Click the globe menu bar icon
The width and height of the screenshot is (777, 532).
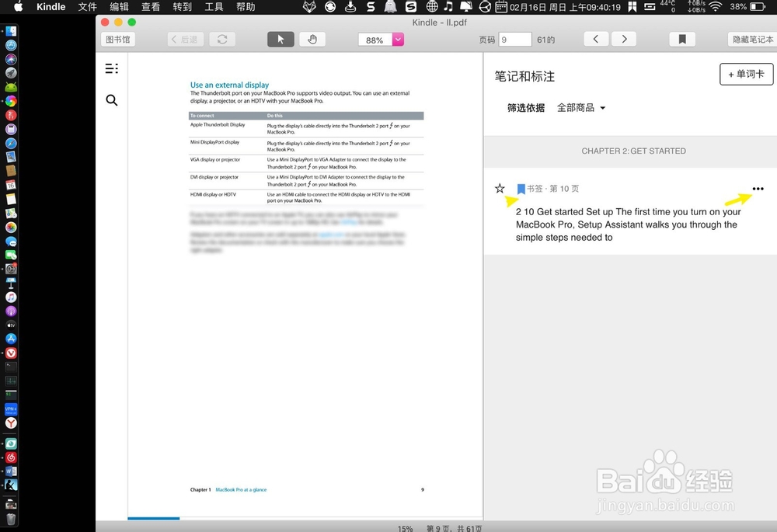point(432,6)
